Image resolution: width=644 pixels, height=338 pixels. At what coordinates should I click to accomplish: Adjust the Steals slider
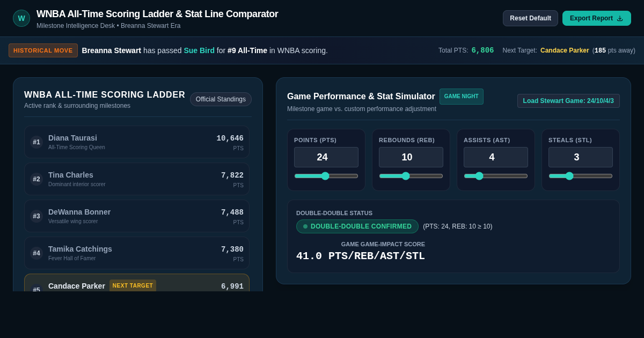click(x=581, y=176)
